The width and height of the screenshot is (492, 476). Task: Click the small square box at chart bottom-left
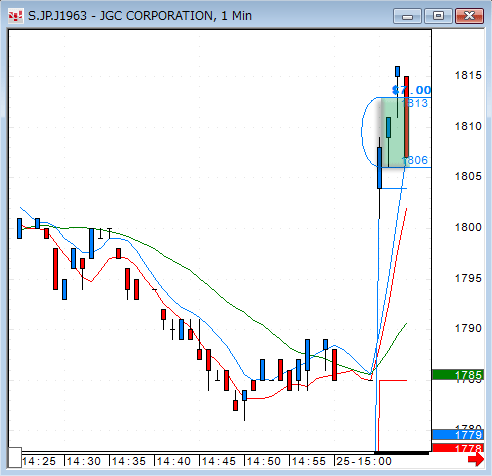click(15, 457)
